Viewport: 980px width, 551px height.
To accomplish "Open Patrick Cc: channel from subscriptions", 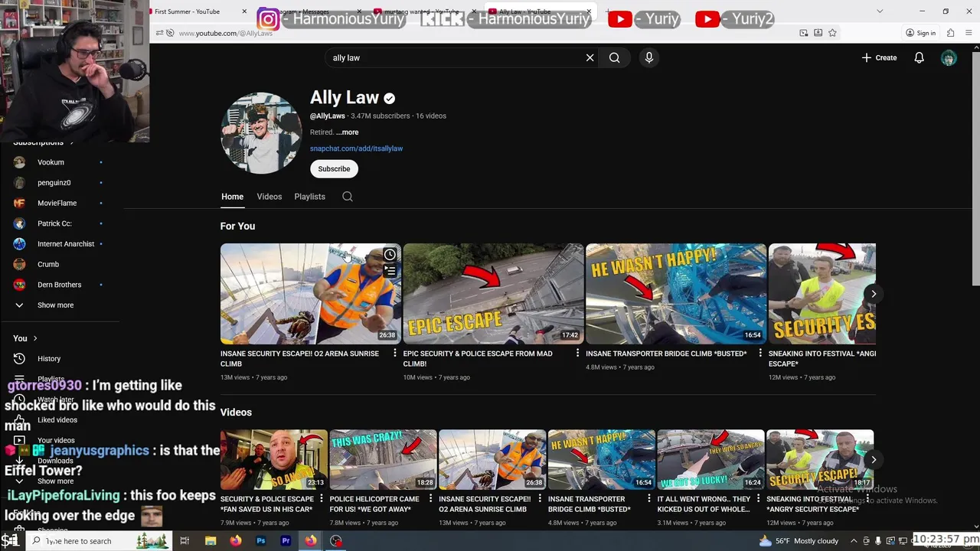I will [54, 223].
